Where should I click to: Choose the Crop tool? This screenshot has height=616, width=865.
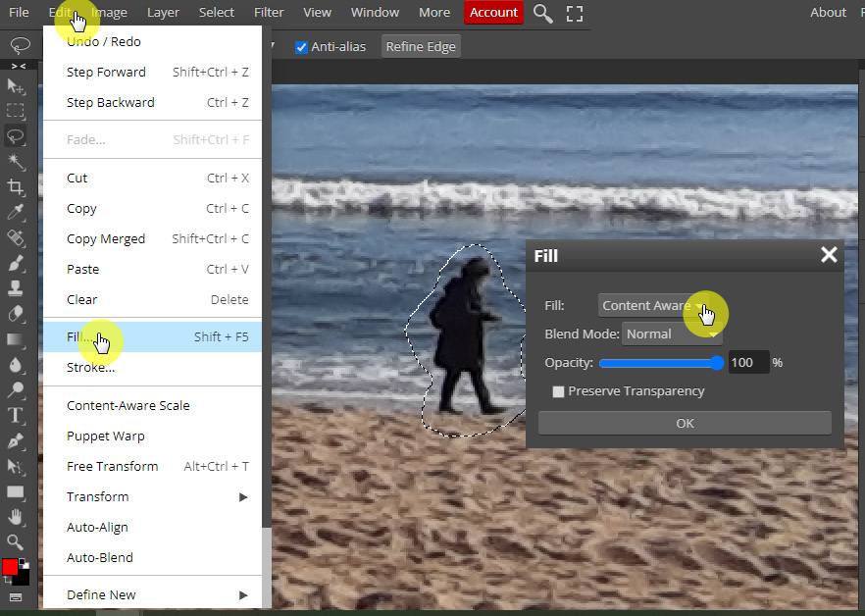[16, 186]
